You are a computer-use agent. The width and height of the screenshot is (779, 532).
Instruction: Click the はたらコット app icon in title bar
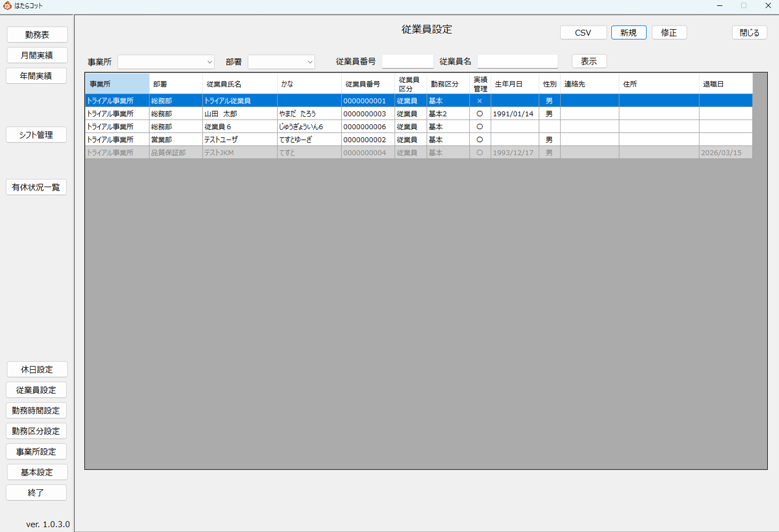(7, 6)
